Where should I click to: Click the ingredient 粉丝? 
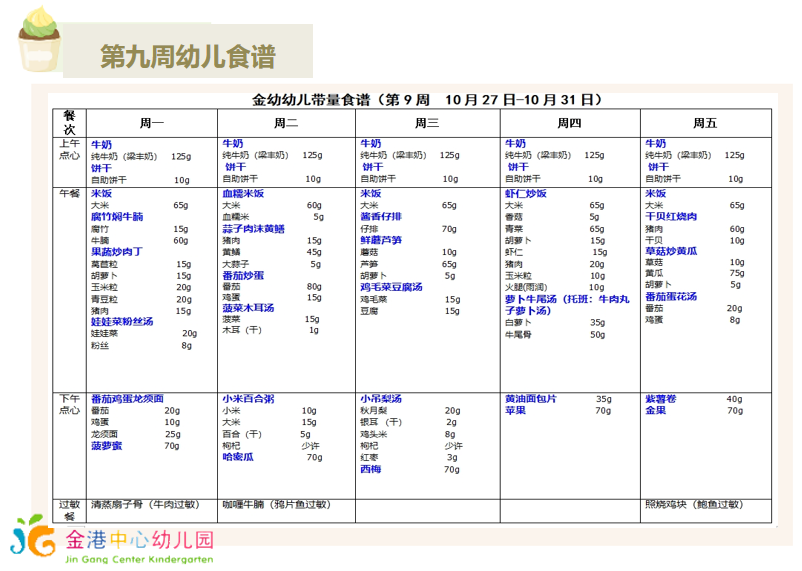coord(100,345)
